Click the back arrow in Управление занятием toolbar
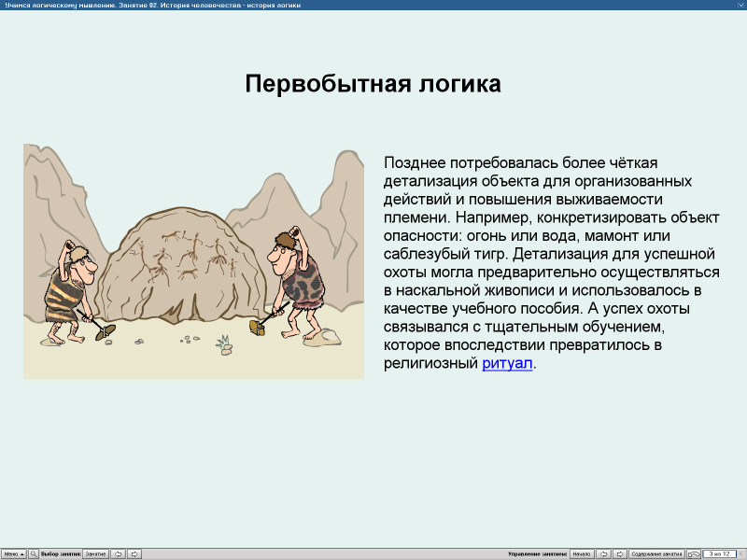This screenshot has height=560, width=747. 604,553
